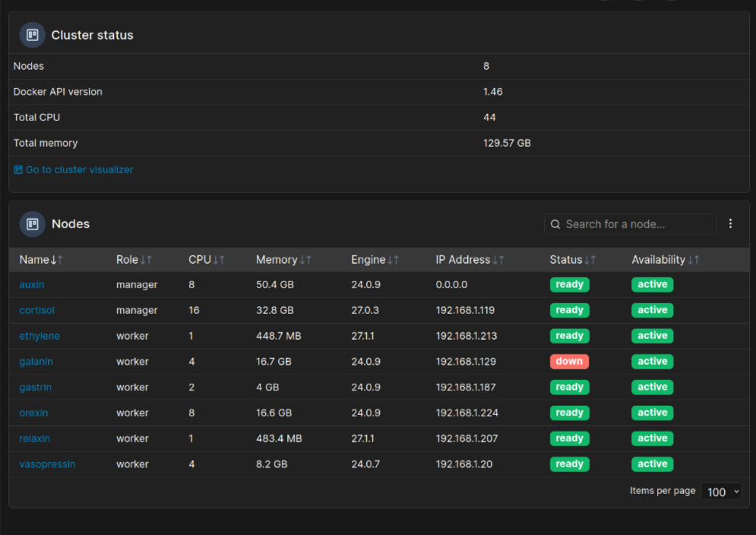
Task: Click the Nodes panel header icon
Action: 33,224
